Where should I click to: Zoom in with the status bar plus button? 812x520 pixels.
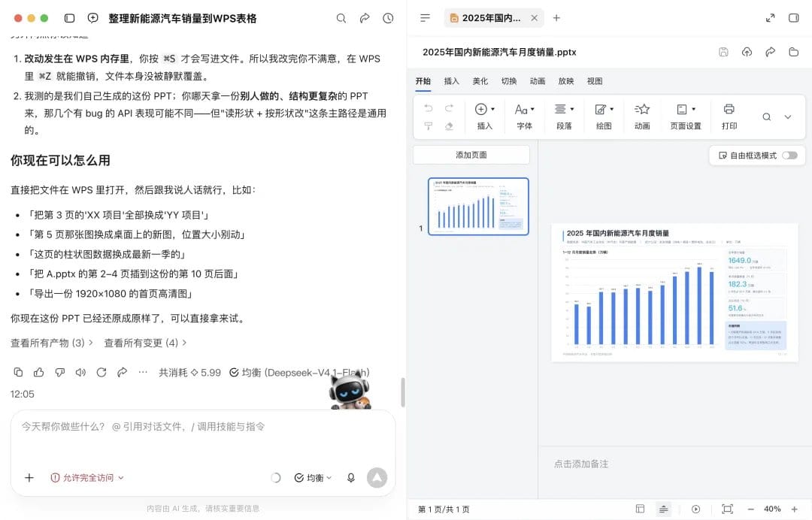pyautogui.click(x=795, y=509)
